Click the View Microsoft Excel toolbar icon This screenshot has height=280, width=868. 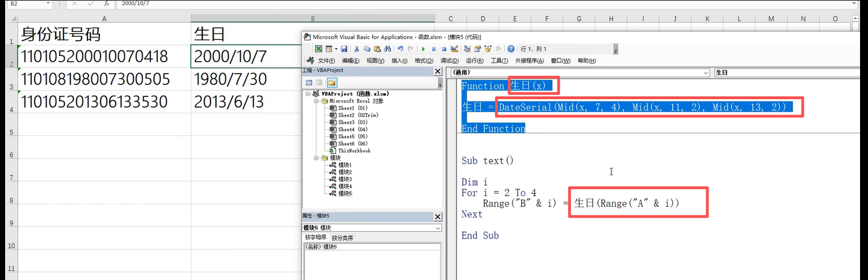pyautogui.click(x=318, y=49)
